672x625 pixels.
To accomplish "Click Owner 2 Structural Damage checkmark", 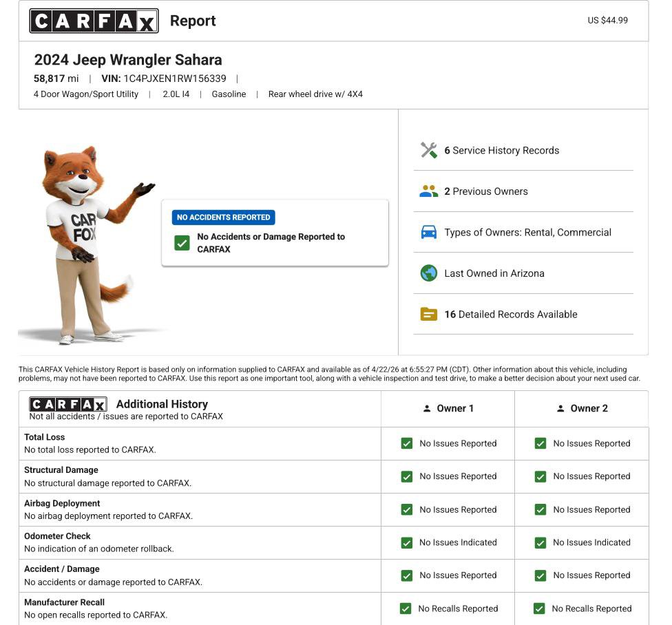I will pyautogui.click(x=540, y=476).
